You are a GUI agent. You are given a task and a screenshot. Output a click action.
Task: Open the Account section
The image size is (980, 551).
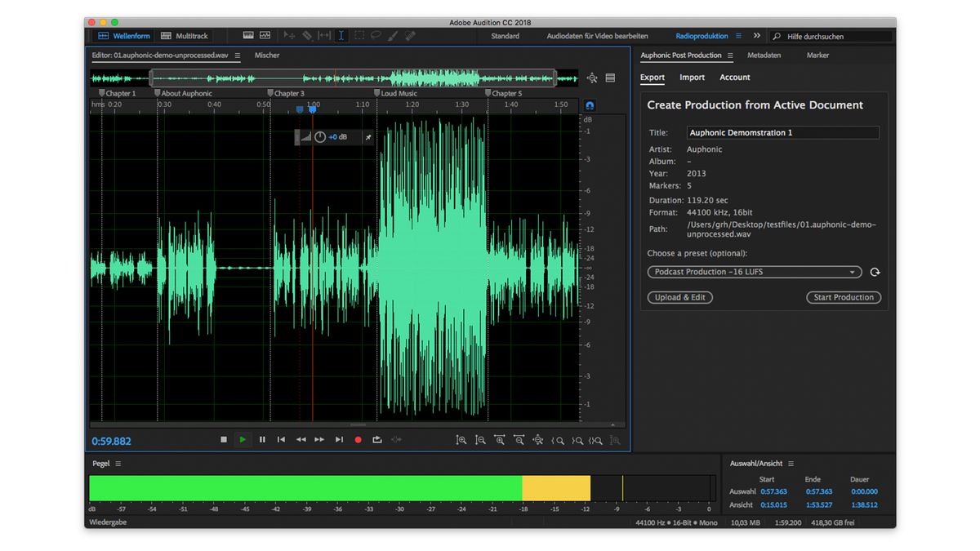pos(735,78)
